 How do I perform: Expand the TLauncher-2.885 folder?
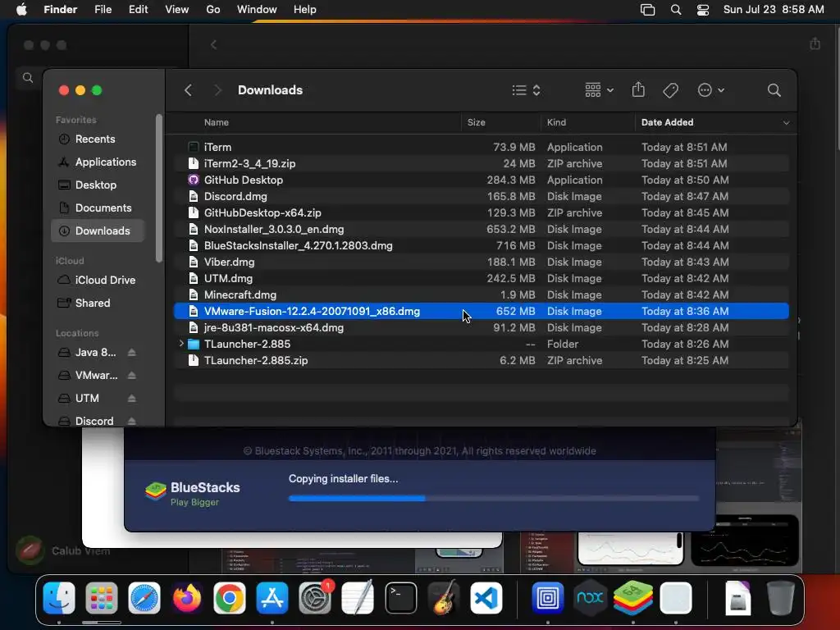pyautogui.click(x=181, y=344)
